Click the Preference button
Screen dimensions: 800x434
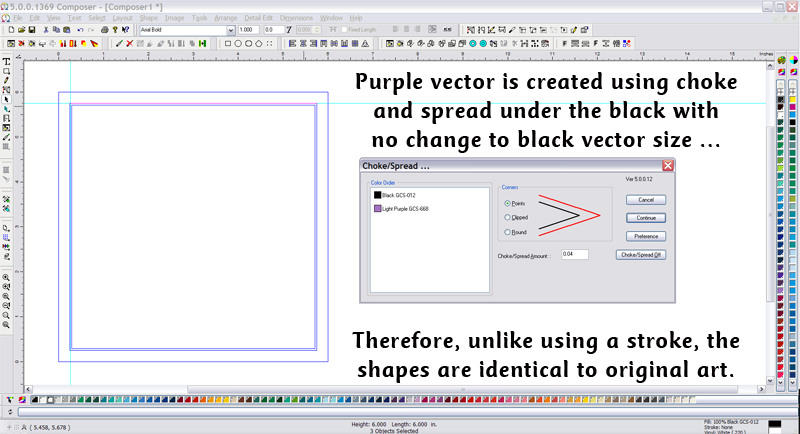(646, 236)
